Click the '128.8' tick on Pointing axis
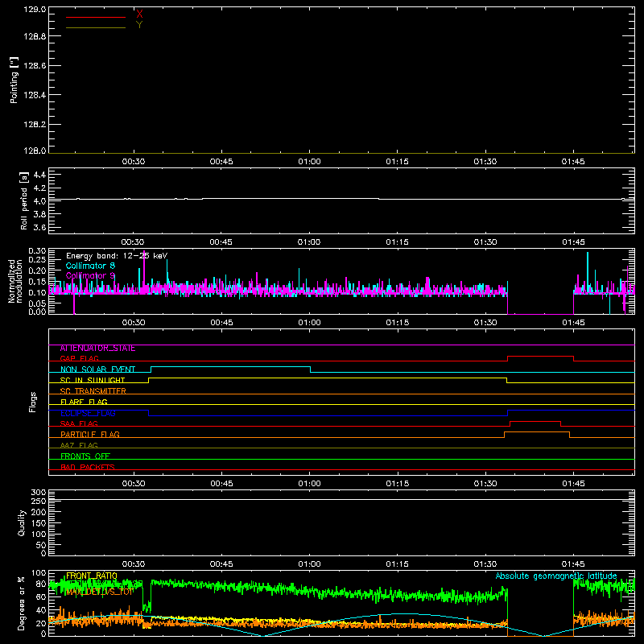This screenshot has width=644, height=644. pos(35,36)
